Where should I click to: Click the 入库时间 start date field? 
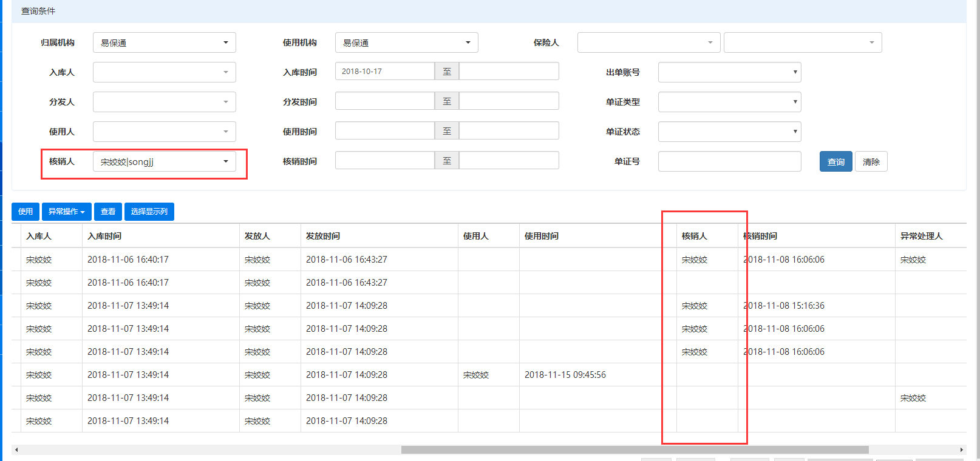pyautogui.click(x=384, y=72)
